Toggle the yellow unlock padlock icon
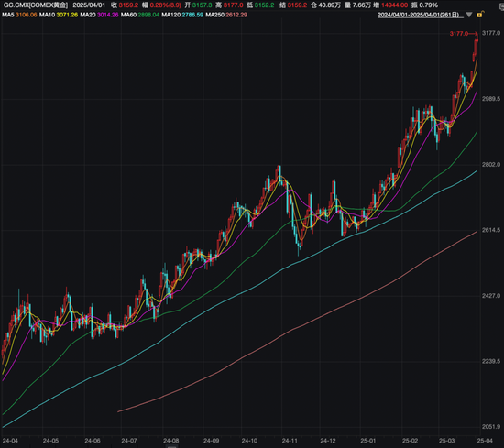This screenshot has height=448, width=504. click(x=480, y=15)
